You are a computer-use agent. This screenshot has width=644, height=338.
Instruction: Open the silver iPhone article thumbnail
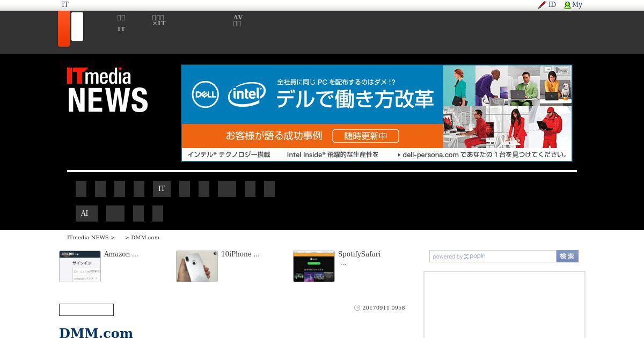click(197, 266)
